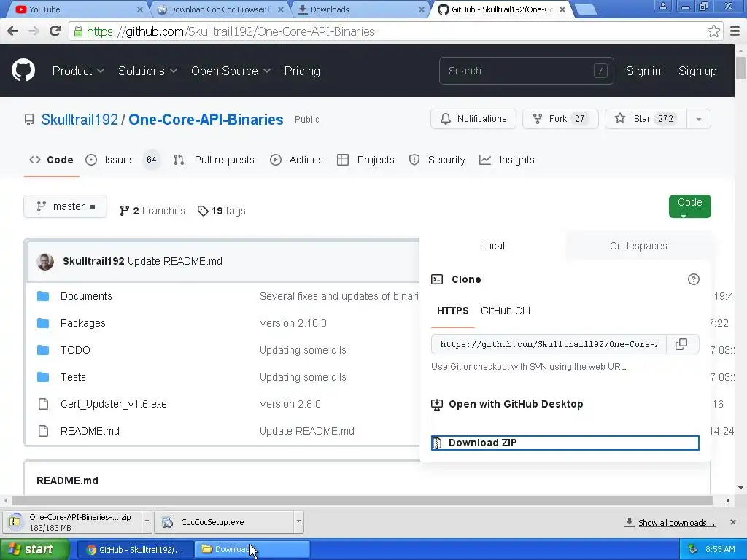
Task: Click the Update README.md commit title
Action: [x=175, y=262]
